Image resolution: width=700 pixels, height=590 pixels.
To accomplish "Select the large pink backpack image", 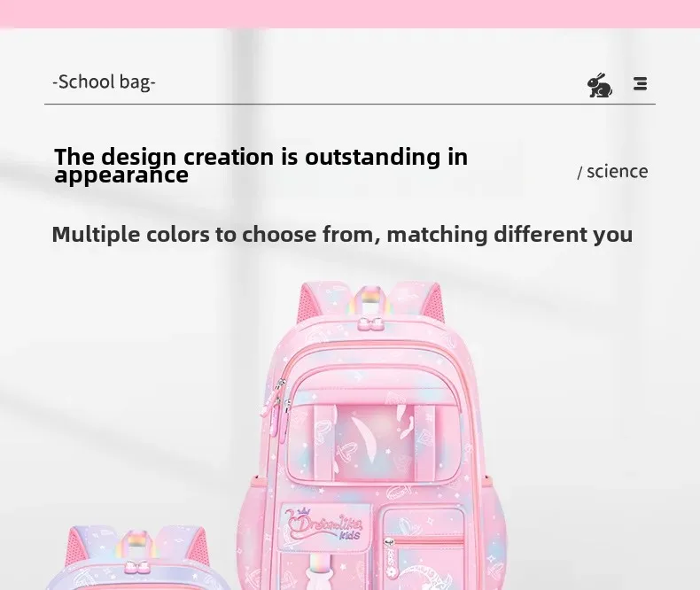I will pos(371,435).
